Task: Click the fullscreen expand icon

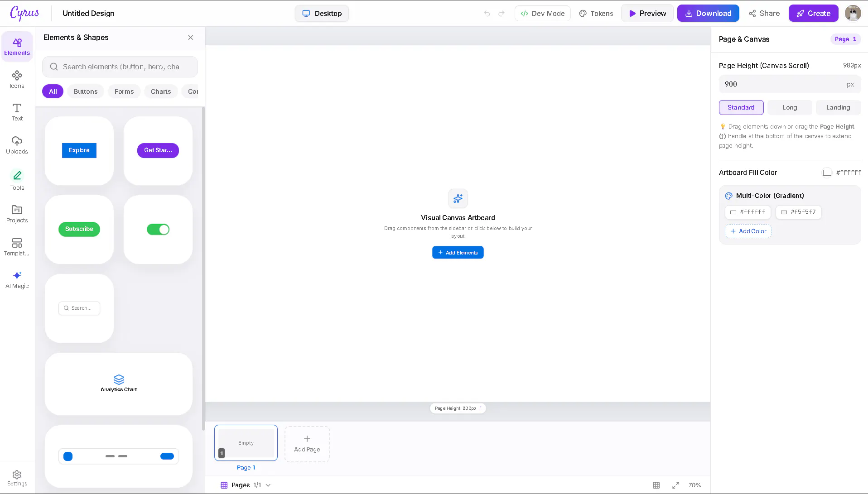Action: 676,485
